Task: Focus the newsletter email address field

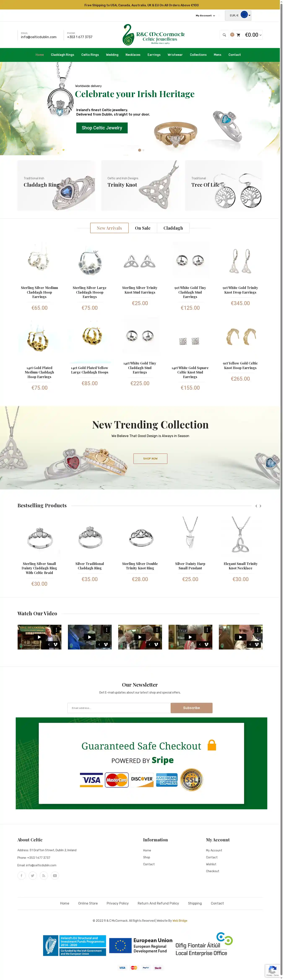Action: tap(119, 708)
